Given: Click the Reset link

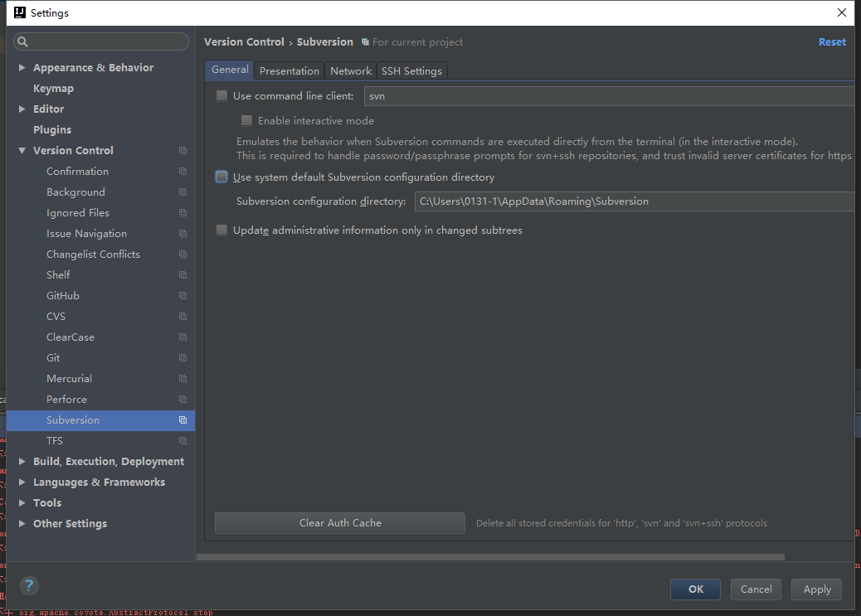Looking at the screenshot, I should coord(832,42).
